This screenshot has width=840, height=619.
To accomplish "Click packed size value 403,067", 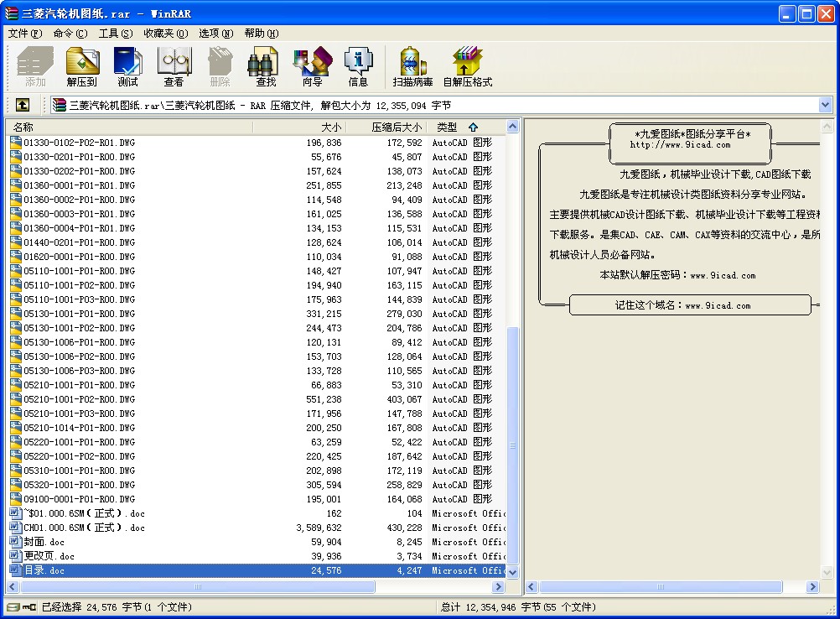I will pyautogui.click(x=404, y=399).
